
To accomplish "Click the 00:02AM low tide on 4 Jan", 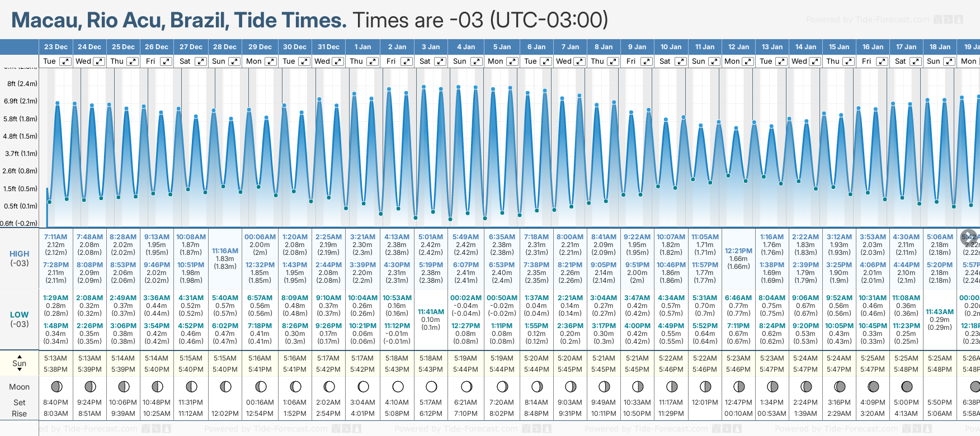I will (x=466, y=298).
